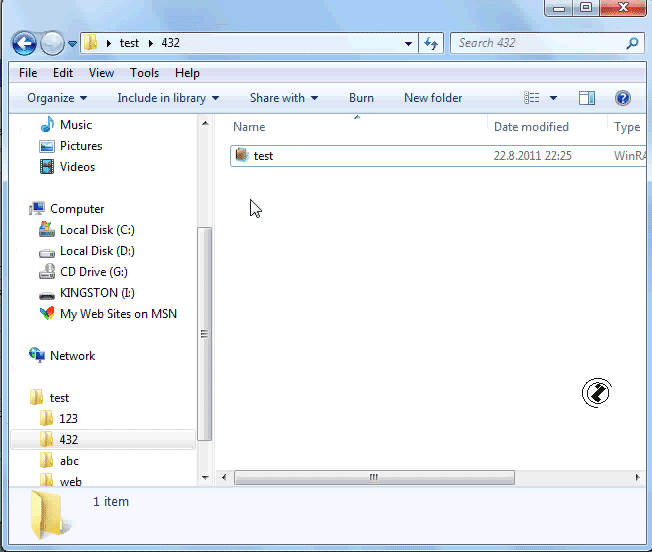Open the View menu
The height and width of the screenshot is (552, 652).
[101, 73]
